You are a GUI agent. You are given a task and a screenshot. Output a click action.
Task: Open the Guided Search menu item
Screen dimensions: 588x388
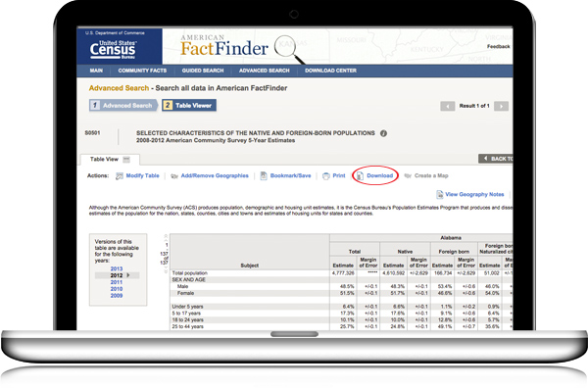(x=203, y=71)
